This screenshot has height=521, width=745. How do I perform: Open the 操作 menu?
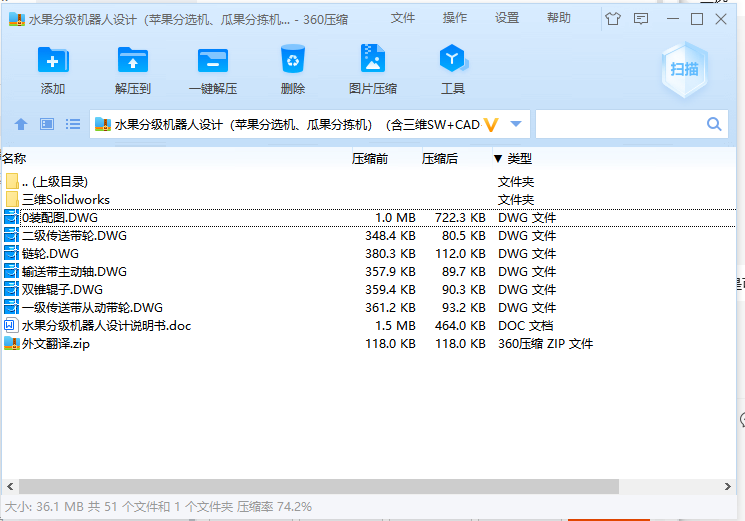point(455,18)
